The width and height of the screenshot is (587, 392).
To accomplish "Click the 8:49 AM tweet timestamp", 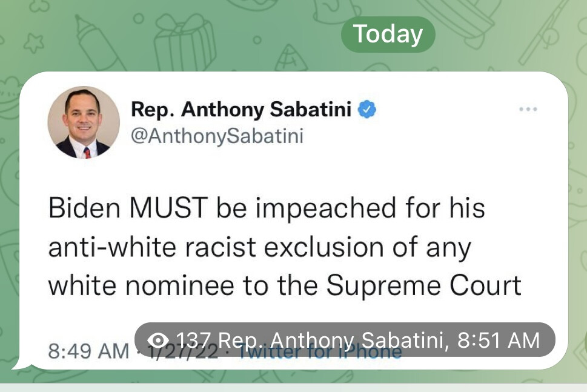I will click(88, 351).
